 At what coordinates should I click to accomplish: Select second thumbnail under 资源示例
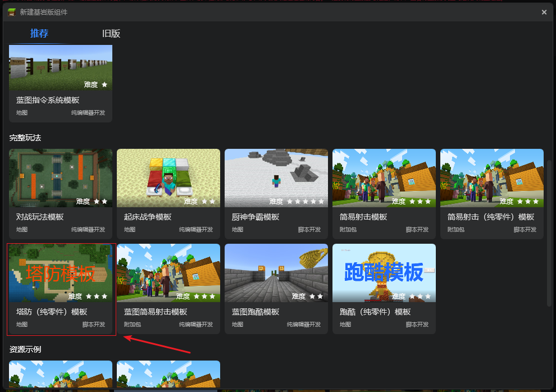click(168, 374)
